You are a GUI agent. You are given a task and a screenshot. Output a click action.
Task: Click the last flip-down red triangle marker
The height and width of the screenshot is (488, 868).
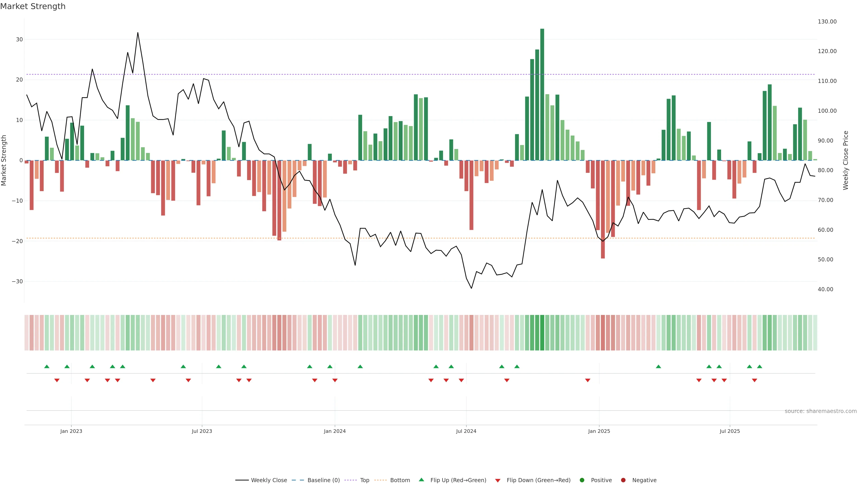coord(755,380)
